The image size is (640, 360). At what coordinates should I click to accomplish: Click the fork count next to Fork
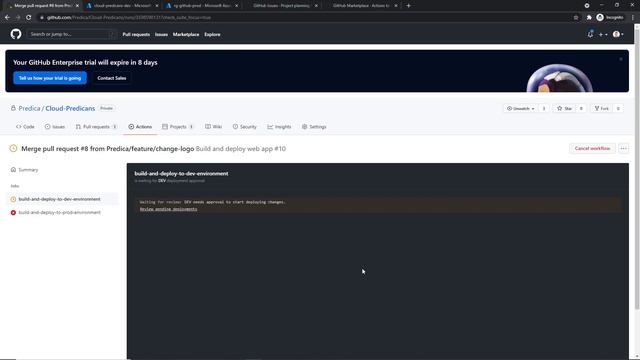click(618, 109)
